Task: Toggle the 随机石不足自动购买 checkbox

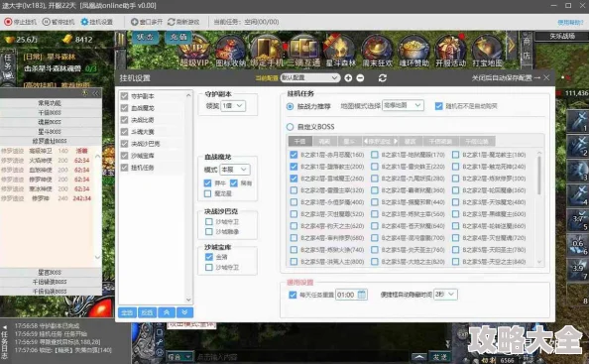Action: point(438,106)
